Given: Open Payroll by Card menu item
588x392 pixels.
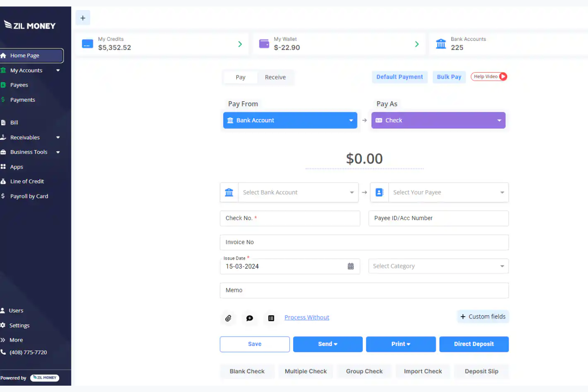Looking at the screenshot, I should click(x=29, y=196).
